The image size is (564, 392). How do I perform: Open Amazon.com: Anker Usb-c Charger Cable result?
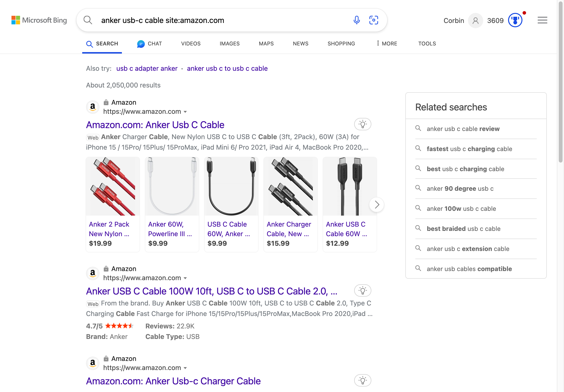point(173,381)
